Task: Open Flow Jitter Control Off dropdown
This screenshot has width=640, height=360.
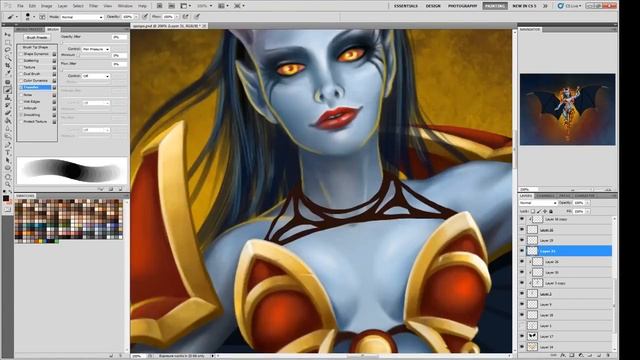Action: coord(96,76)
